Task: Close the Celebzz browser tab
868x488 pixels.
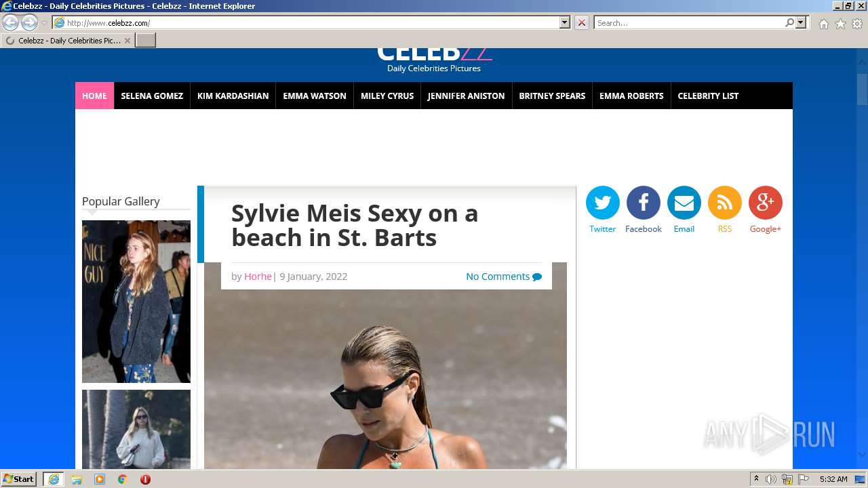Action: [x=127, y=41]
